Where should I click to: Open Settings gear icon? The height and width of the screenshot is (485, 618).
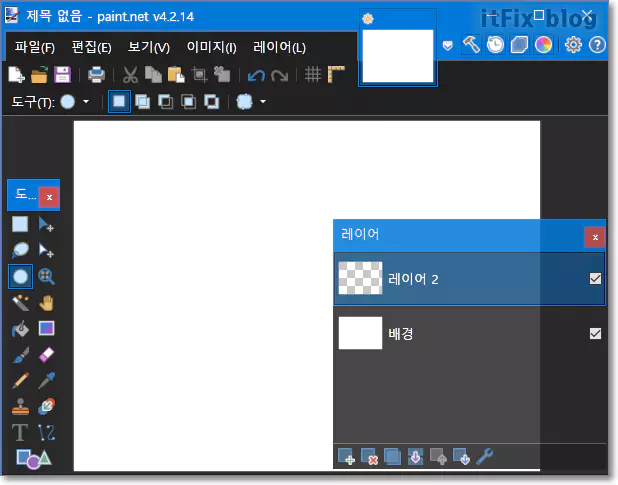573,45
